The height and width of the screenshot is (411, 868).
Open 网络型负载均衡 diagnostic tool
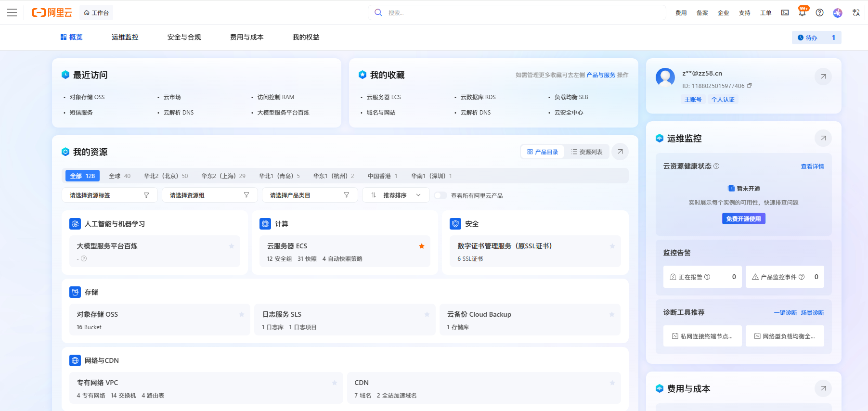coord(785,336)
